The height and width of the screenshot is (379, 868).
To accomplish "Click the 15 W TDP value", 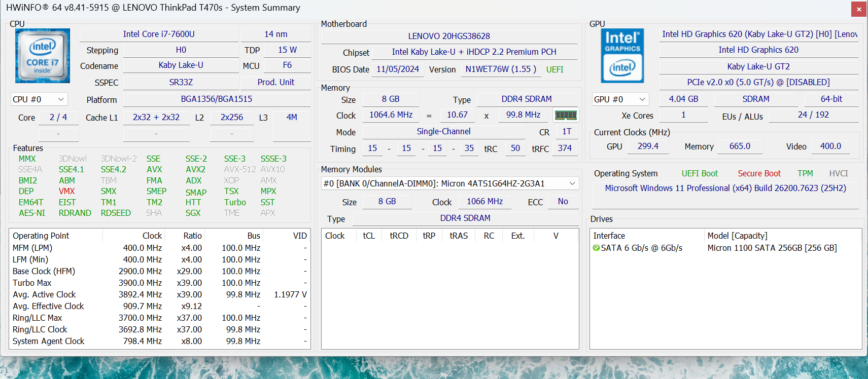I will tap(288, 50).
